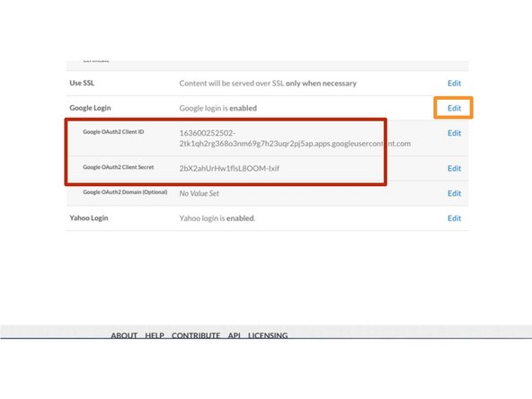The width and height of the screenshot is (532, 399).
Task: Click Edit for Google Login row
Action: [x=454, y=108]
